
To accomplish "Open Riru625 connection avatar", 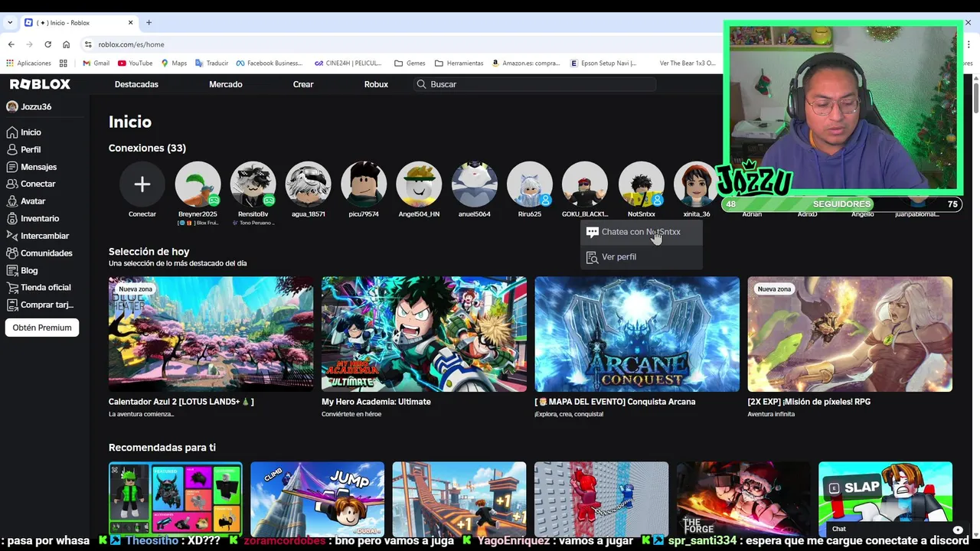I will [x=530, y=184].
